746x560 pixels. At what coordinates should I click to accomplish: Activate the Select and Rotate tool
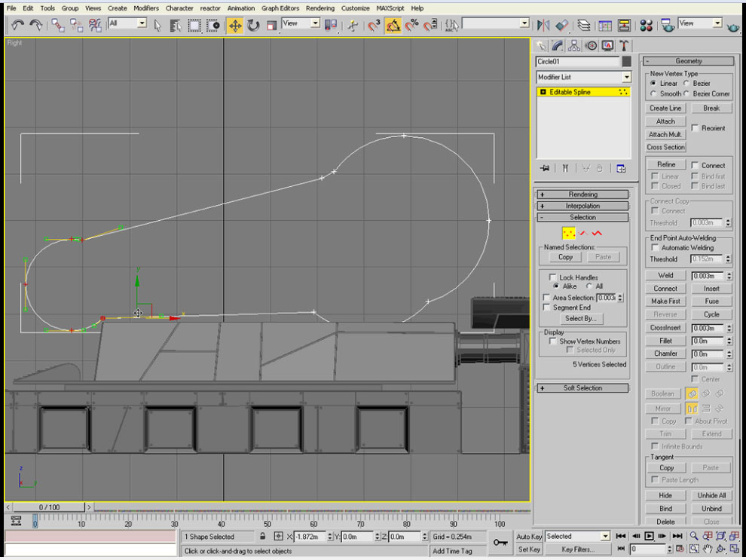coord(252,24)
